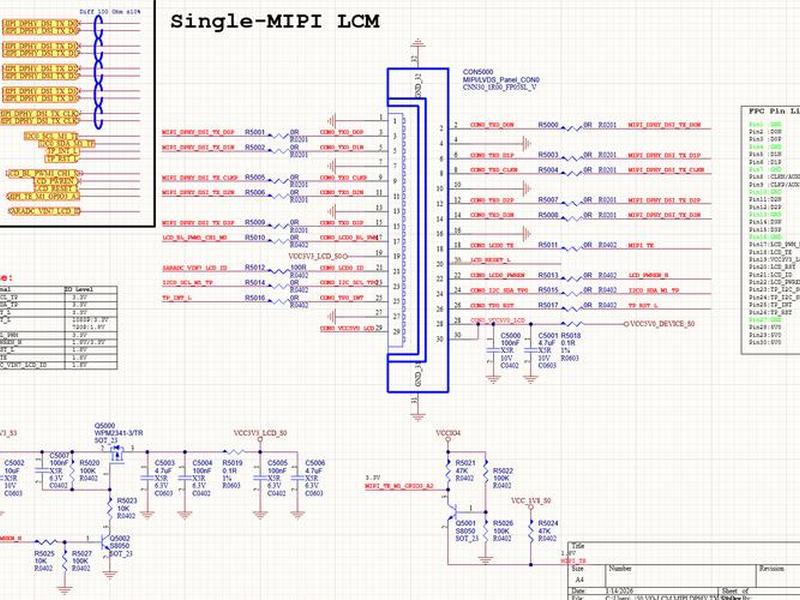800x600 pixels.
Task: Click the VCC3V3_LCD_S0 port at pin 19
Action: [x=318, y=256]
